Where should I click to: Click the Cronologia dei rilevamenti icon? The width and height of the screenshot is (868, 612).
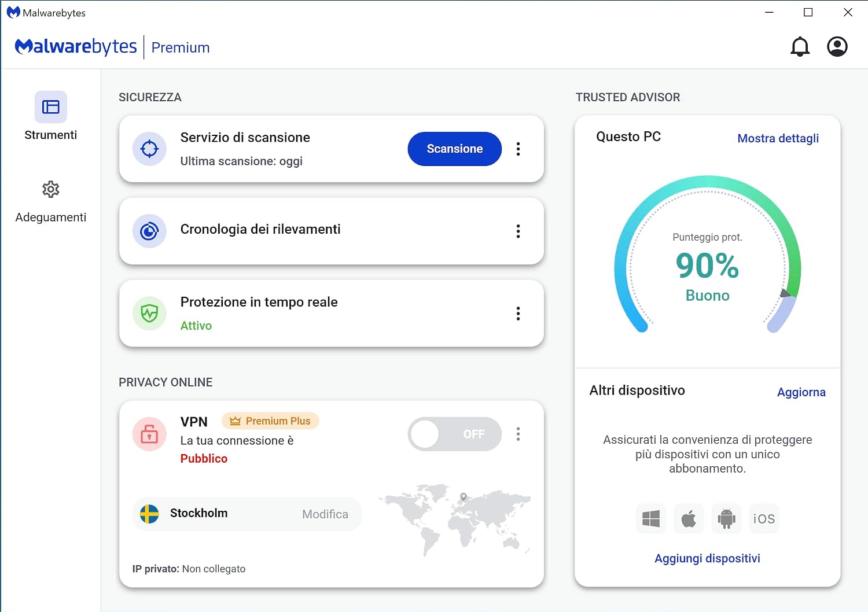tap(149, 231)
